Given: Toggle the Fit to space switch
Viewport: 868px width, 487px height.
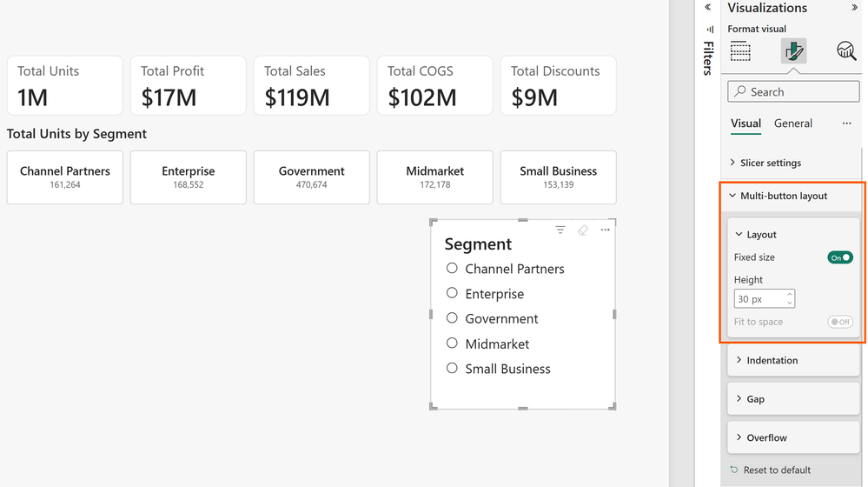Looking at the screenshot, I should pos(840,322).
